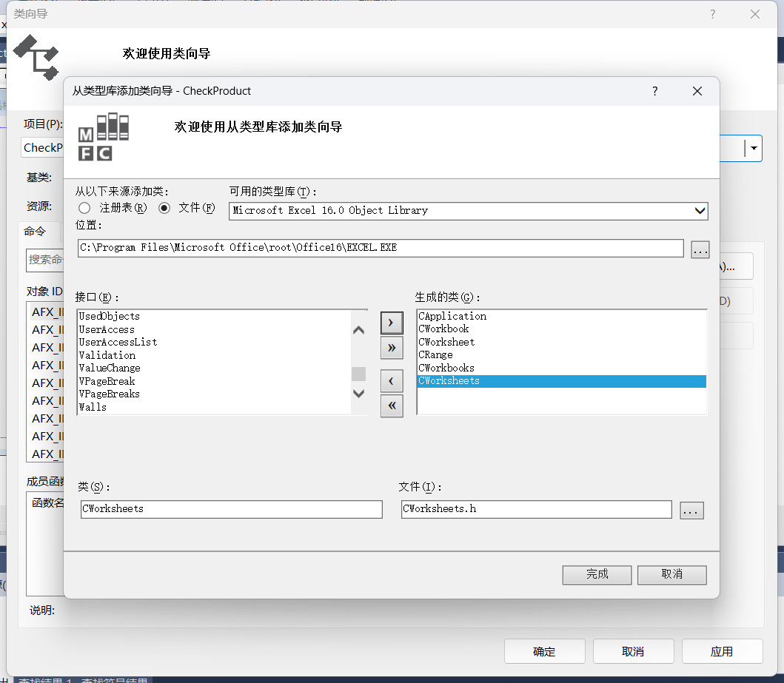784x683 pixels.
Task: Edit the file name CWorksheets.h field
Action: [537, 509]
